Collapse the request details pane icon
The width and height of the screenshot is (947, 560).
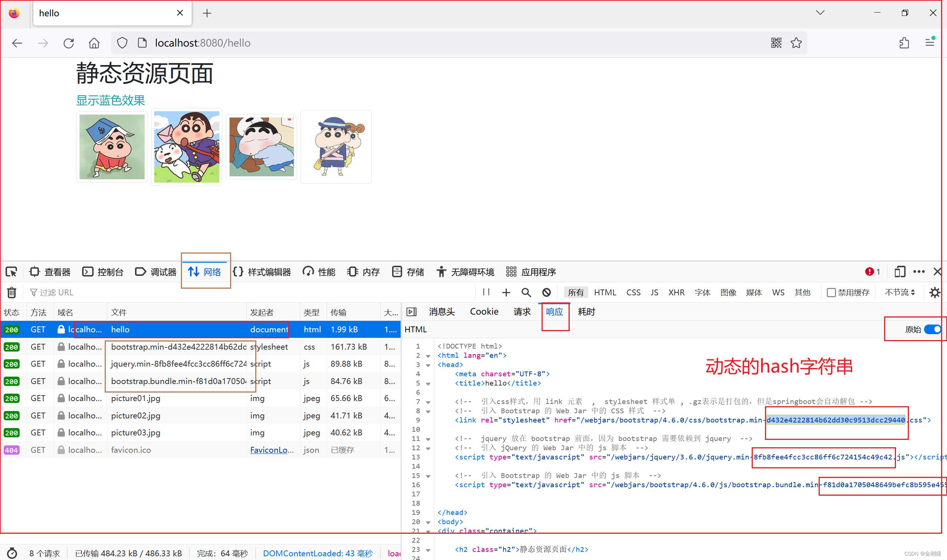click(x=411, y=312)
